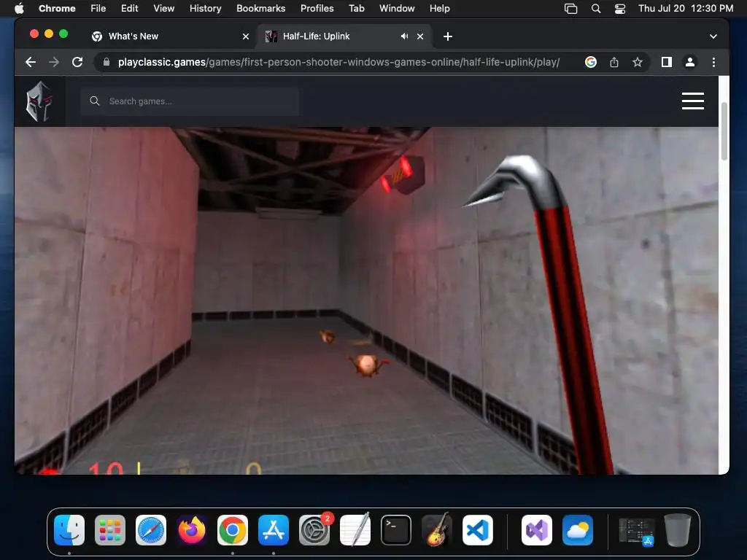
Task: Open TextEdit from the Dock
Action: 355,530
